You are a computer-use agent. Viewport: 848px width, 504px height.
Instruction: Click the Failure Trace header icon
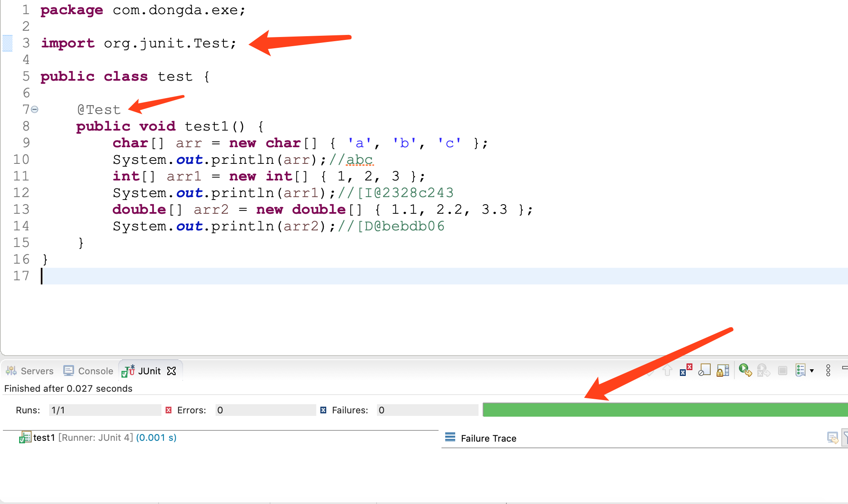[x=450, y=437]
